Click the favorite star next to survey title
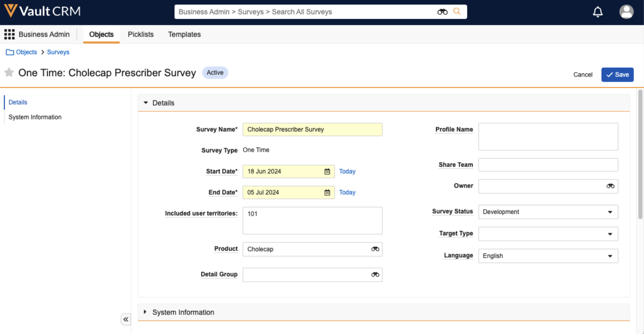The image size is (644, 334). click(9, 72)
